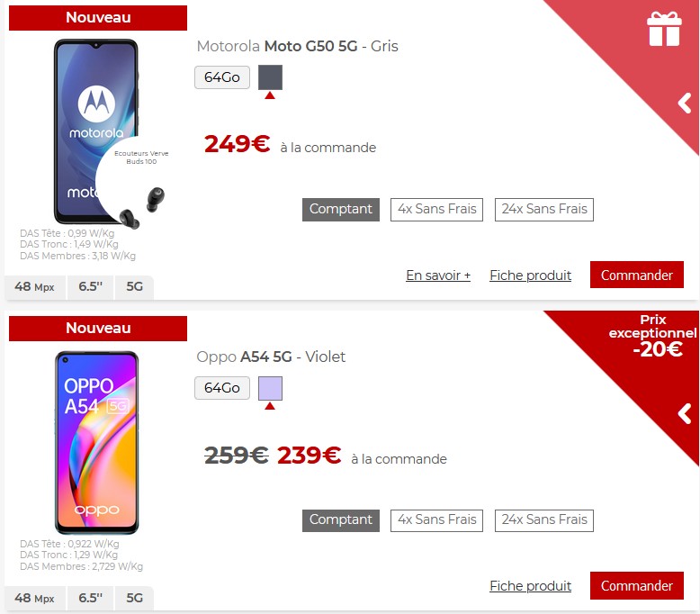Viewport: 700px width, 614px height.
Task: Expand the Oppo A54 promo chevron arrow
Action: pyautogui.click(x=685, y=414)
